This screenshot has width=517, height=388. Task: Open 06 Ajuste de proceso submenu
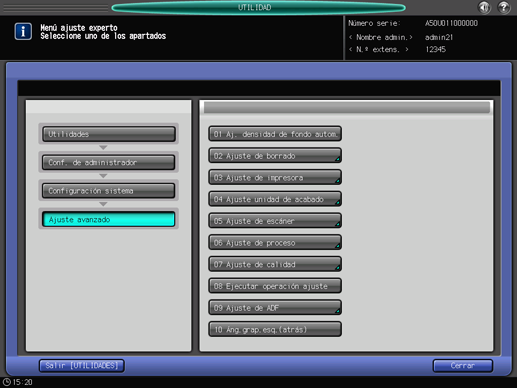point(275,242)
